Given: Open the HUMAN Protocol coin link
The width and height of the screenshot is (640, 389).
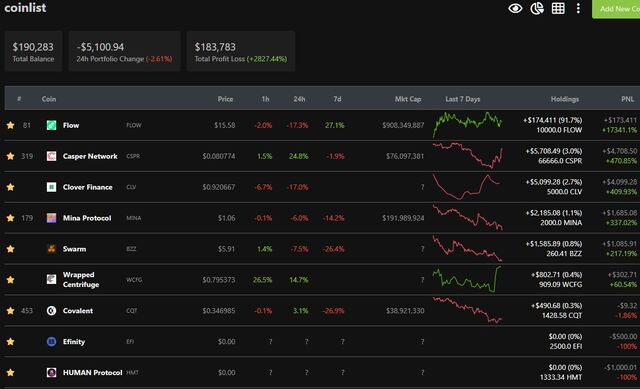Looking at the screenshot, I should tap(93, 373).
